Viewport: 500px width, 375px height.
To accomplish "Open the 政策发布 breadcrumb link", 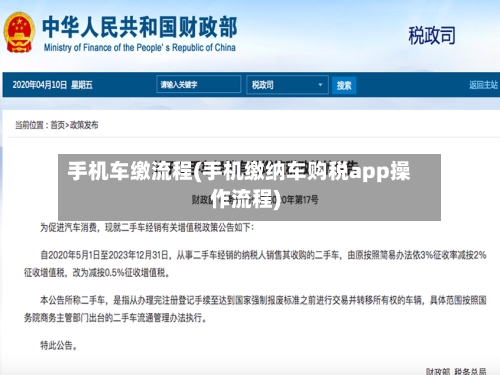I will pyautogui.click(x=84, y=125).
